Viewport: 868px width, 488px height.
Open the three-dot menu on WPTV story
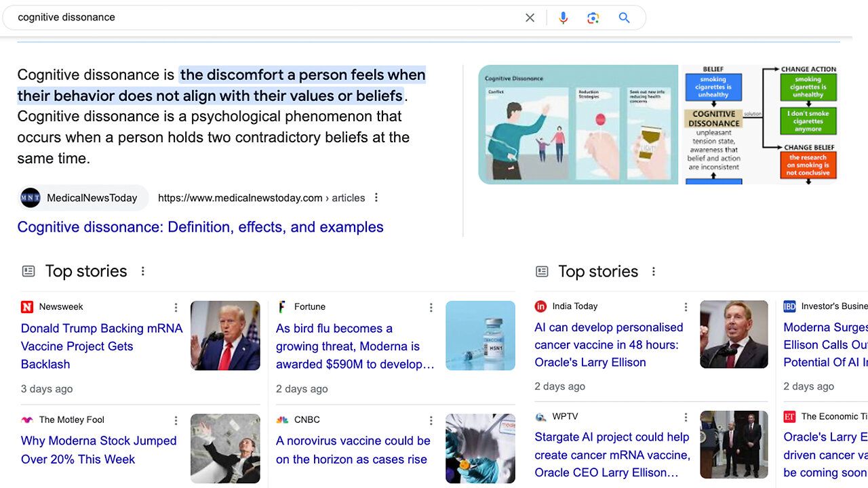coord(686,418)
